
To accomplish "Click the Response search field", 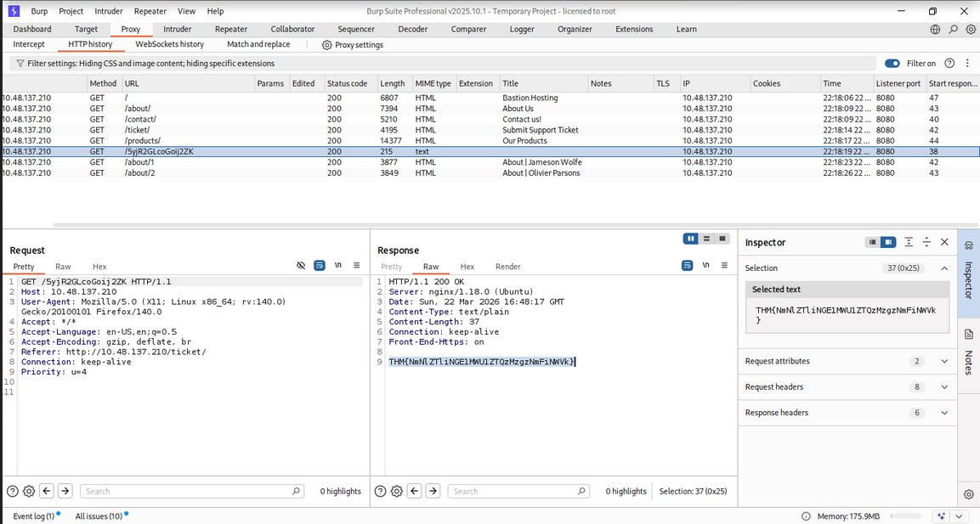I will coord(518,491).
